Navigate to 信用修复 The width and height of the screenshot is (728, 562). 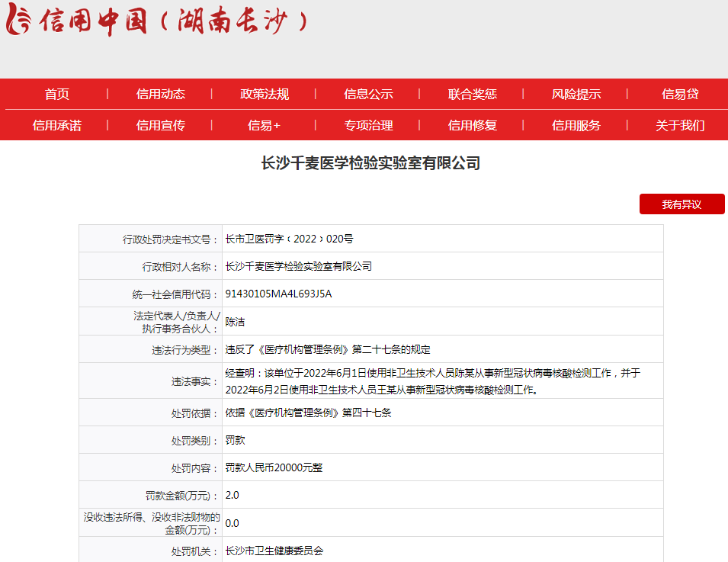(473, 125)
